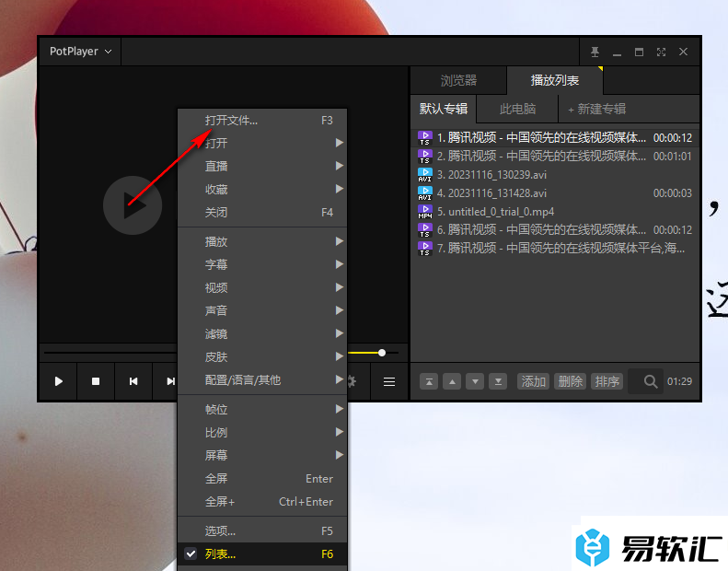The width and height of the screenshot is (728, 571).
Task: Expand the 声音 submenu
Action: pyautogui.click(x=262, y=310)
